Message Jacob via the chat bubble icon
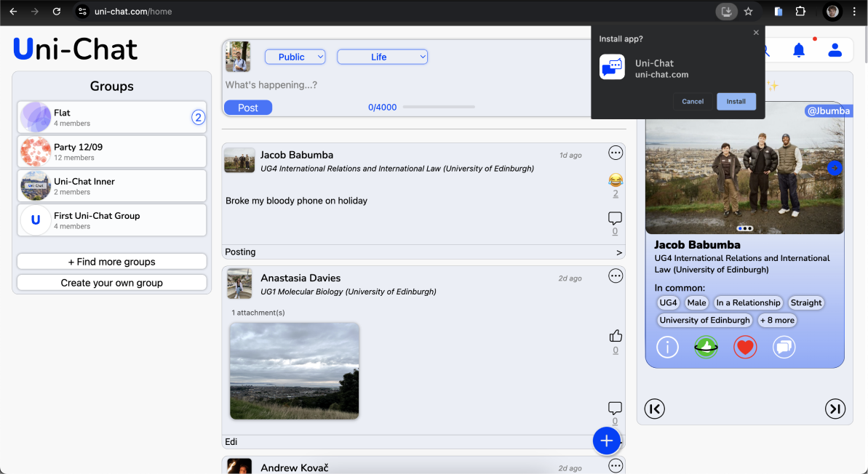 (784, 347)
